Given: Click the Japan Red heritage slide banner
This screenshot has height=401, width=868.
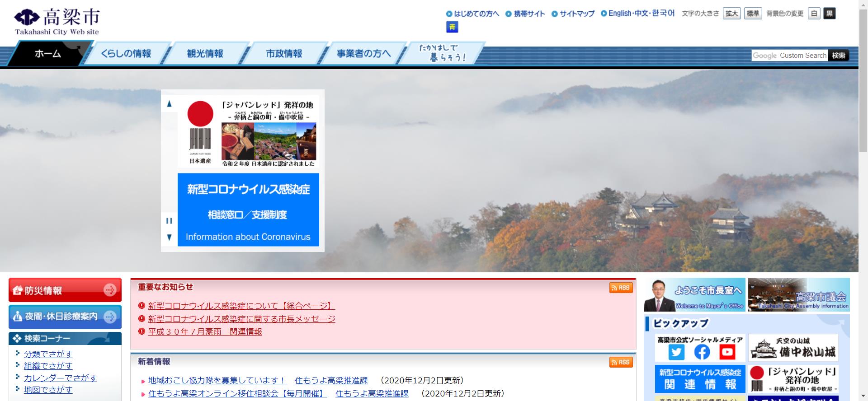Looking at the screenshot, I should [248, 131].
